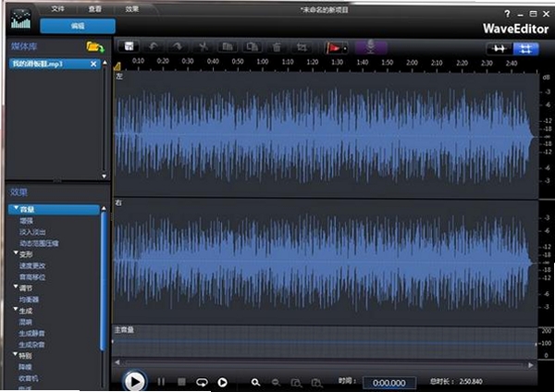The width and height of the screenshot is (555, 392).
Task: Collapse the 特别 effects group
Action: [x=16, y=354]
